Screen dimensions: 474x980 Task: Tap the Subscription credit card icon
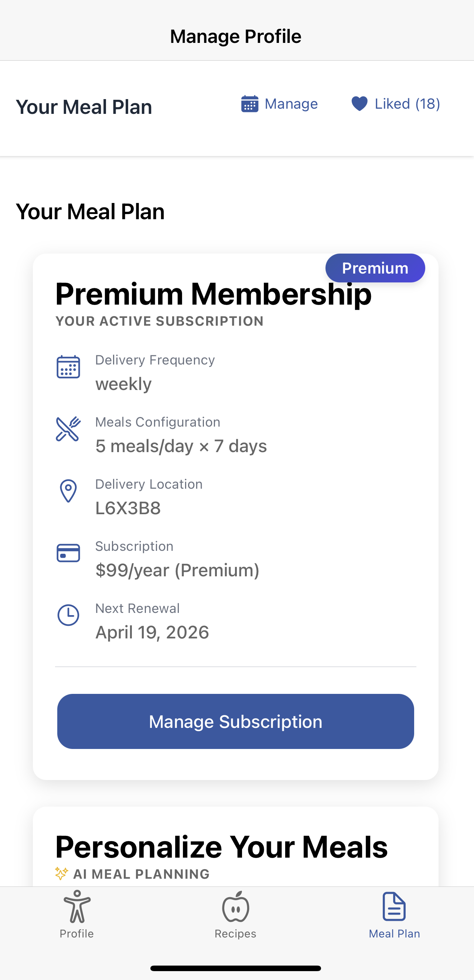coord(68,553)
